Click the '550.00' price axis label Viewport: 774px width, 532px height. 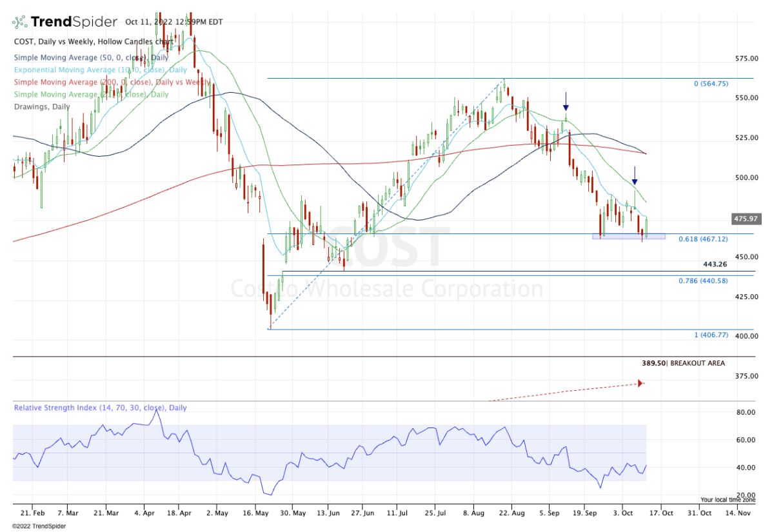click(x=747, y=98)
